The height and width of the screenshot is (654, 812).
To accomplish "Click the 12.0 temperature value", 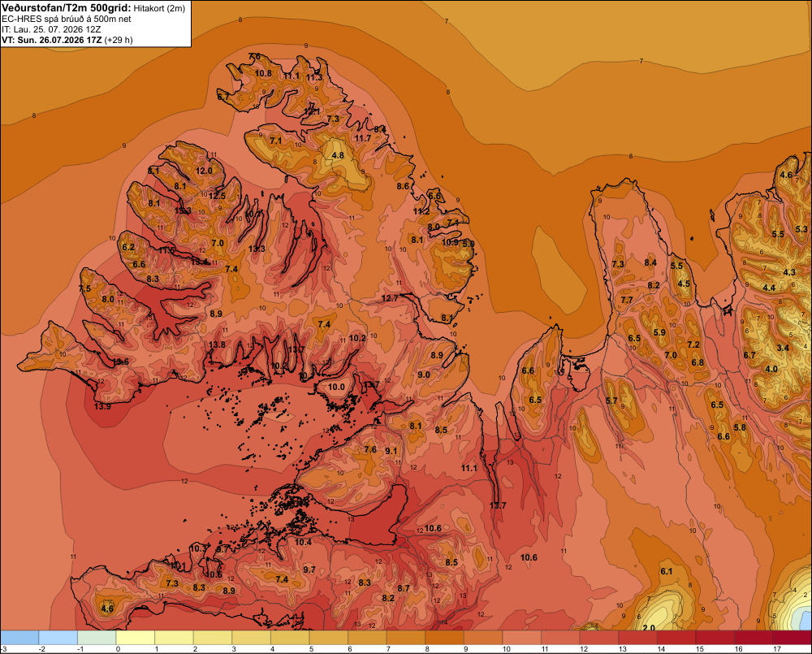I will click(204, 171).
